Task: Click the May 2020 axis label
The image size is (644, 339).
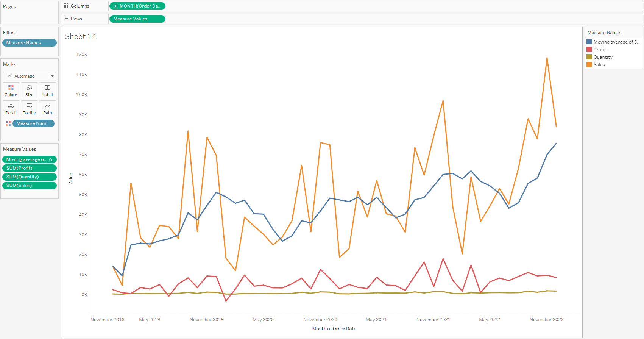Action: click(x=263, y=320)
